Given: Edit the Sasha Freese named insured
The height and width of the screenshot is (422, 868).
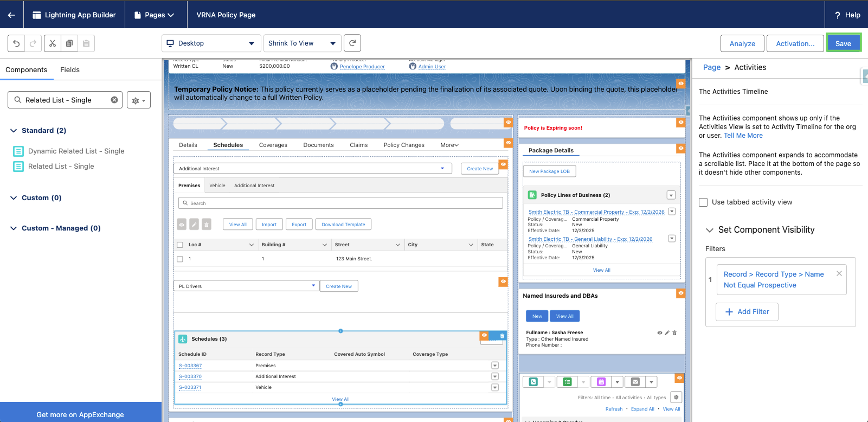Looking at the screenshot, I should point(667,333).
